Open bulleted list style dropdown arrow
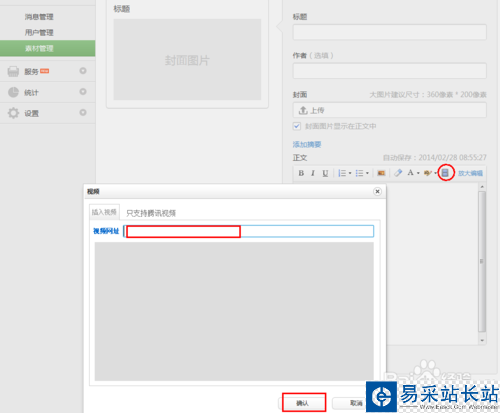 (367, 173)
